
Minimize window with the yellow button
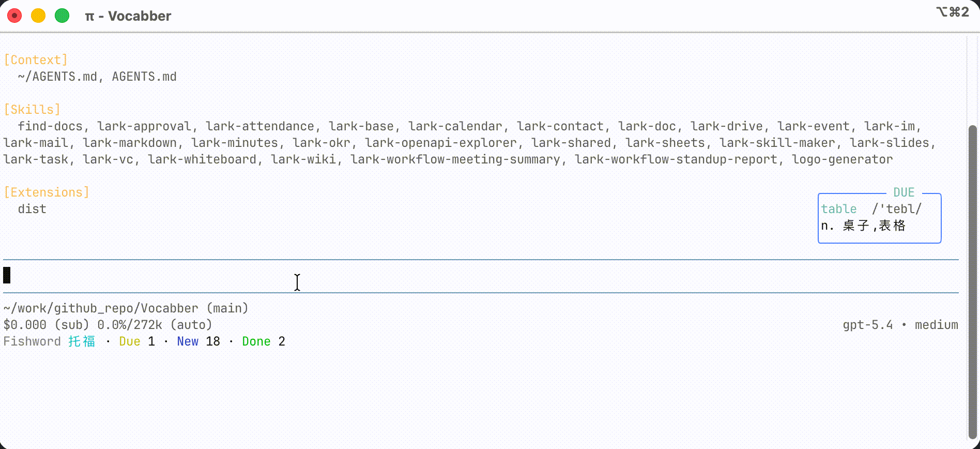click(x=38, y=16)
